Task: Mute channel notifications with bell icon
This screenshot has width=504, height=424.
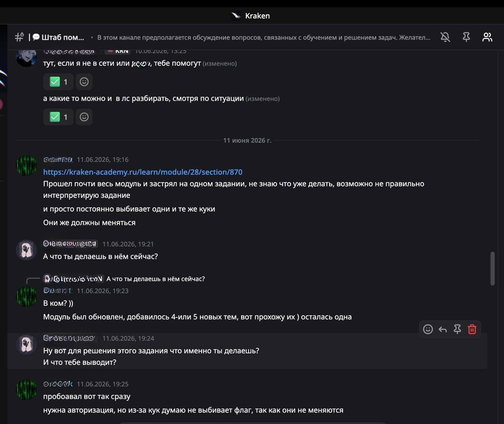Action: click(x=445, y=37)
